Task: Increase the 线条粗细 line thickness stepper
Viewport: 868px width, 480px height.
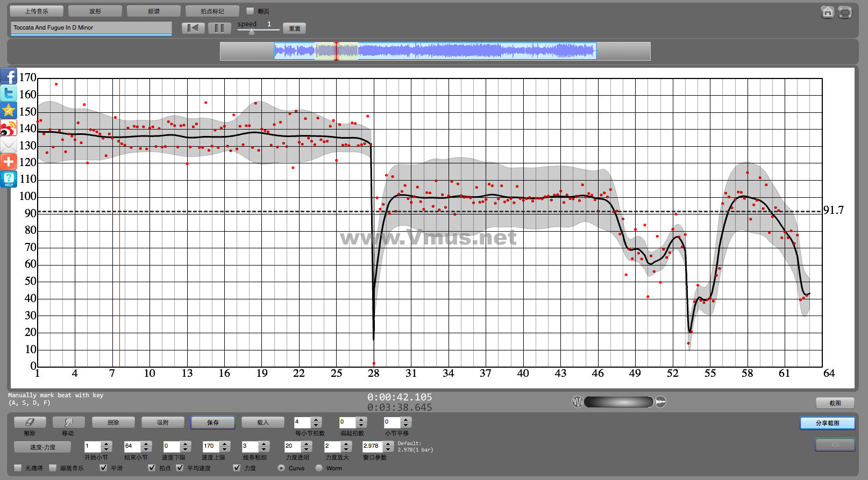Action: click(264, 443)
